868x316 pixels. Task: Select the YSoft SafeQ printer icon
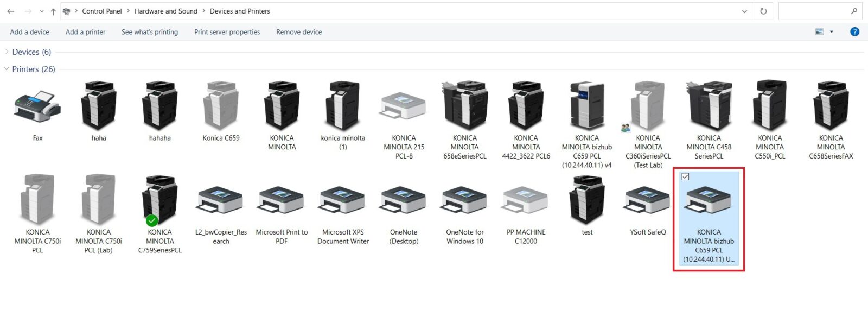(x=647, y=201)
